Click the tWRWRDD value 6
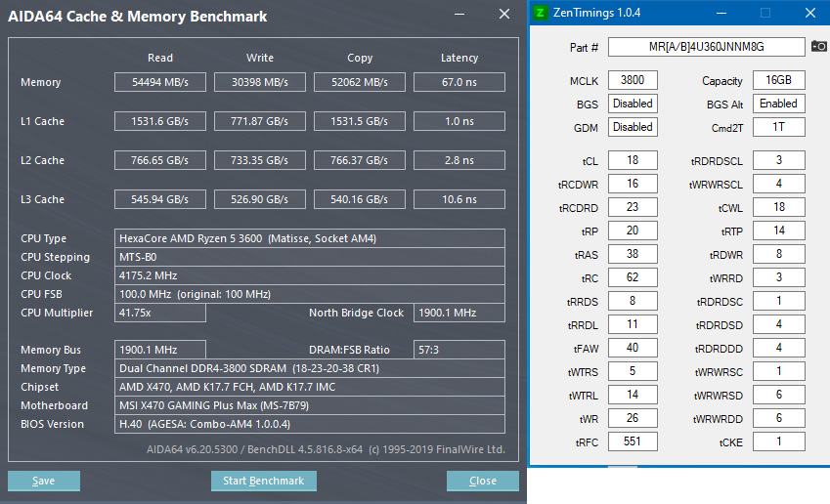This screenshot has height=504, width=830. 778,418
